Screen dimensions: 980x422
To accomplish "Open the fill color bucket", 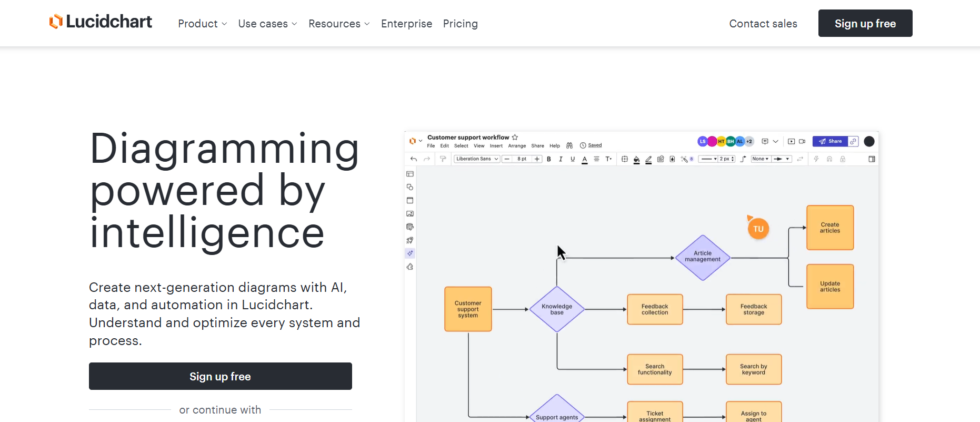I will (x=636, y=160).
